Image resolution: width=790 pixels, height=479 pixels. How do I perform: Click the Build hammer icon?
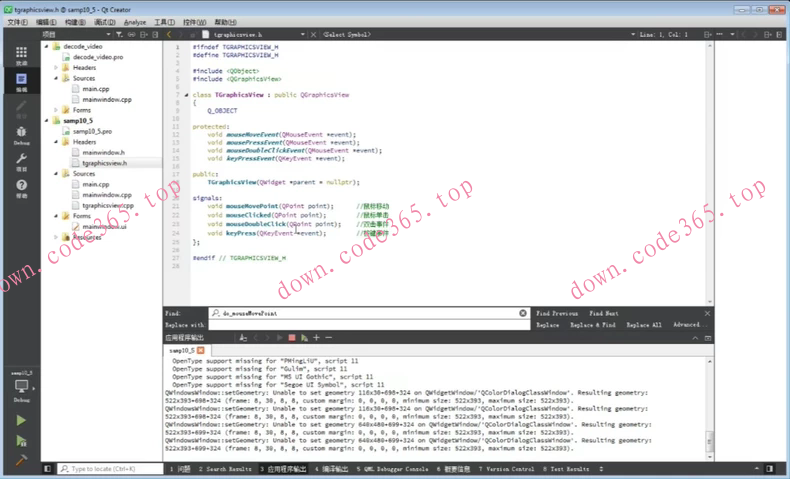tap(21, 460)
